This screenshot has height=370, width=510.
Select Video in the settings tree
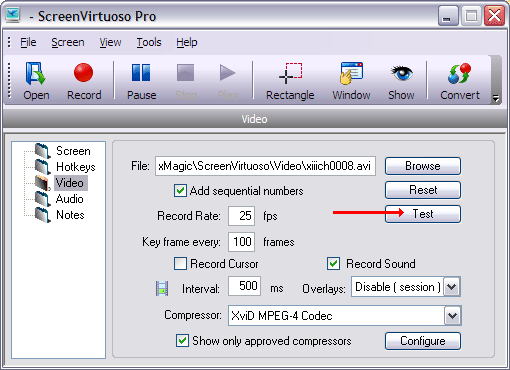coord(70,183)
